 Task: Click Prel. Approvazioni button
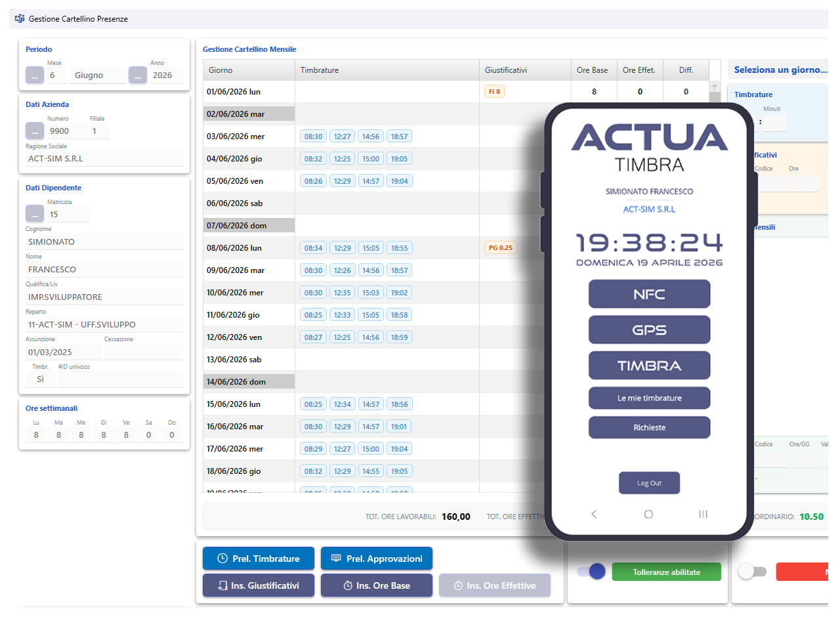377,559
